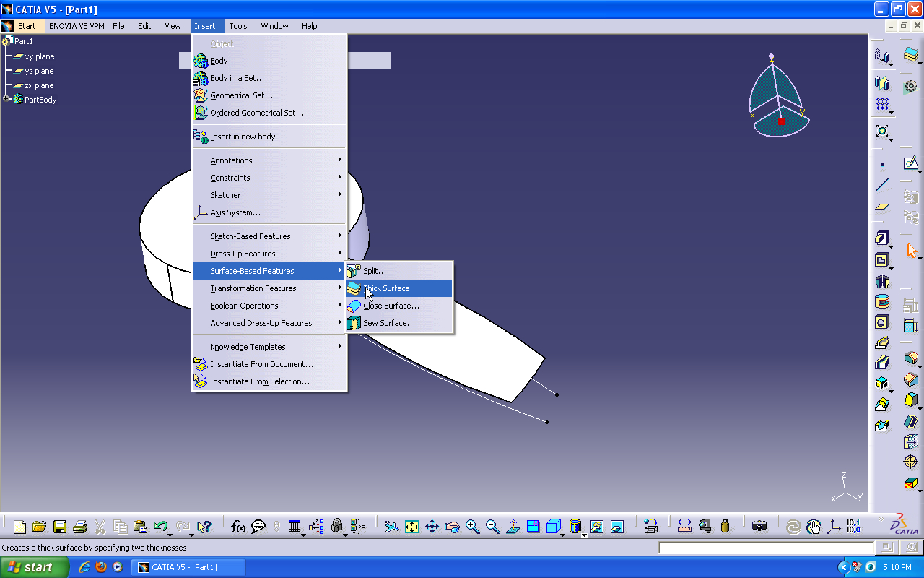924x578 pixels.
Task: Choose Close Surface in the submenu
Action: click(x=399, y=306)
